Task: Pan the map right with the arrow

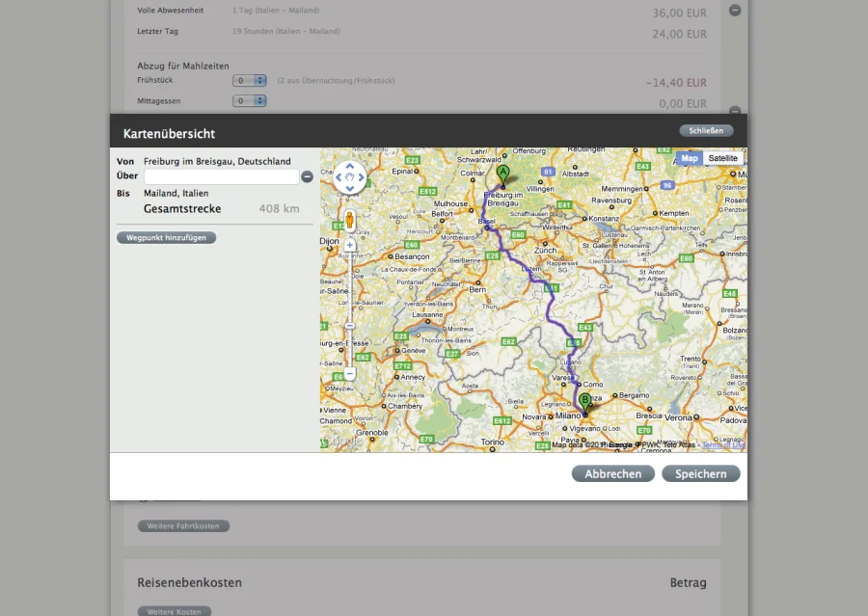Action: 361,177
